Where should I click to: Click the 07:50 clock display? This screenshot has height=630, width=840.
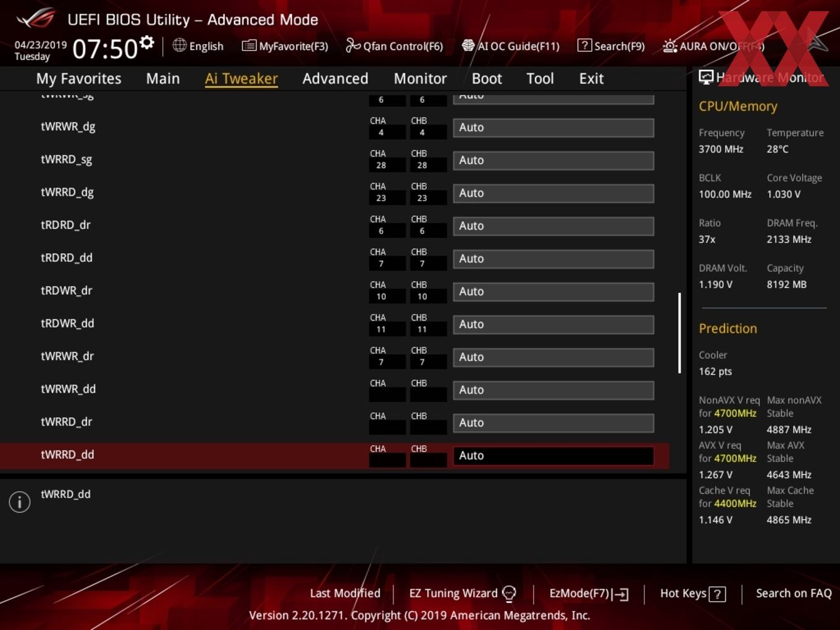click(x=104, y=49)
